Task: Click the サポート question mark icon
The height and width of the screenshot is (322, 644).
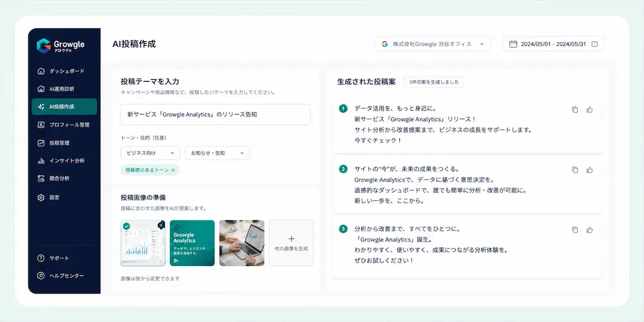Action: [41, 258]
